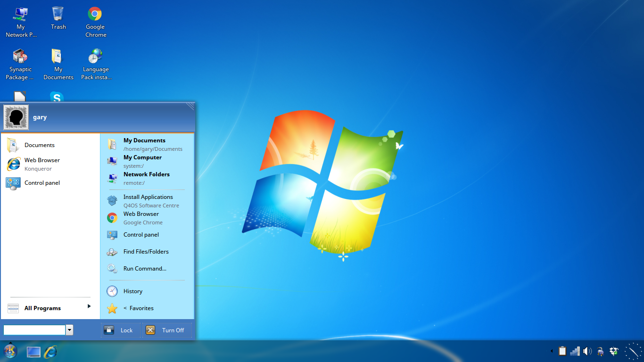The image size is (644, 362).
Task: Open Find Files/Folders
Action: (x=147, y=252)
